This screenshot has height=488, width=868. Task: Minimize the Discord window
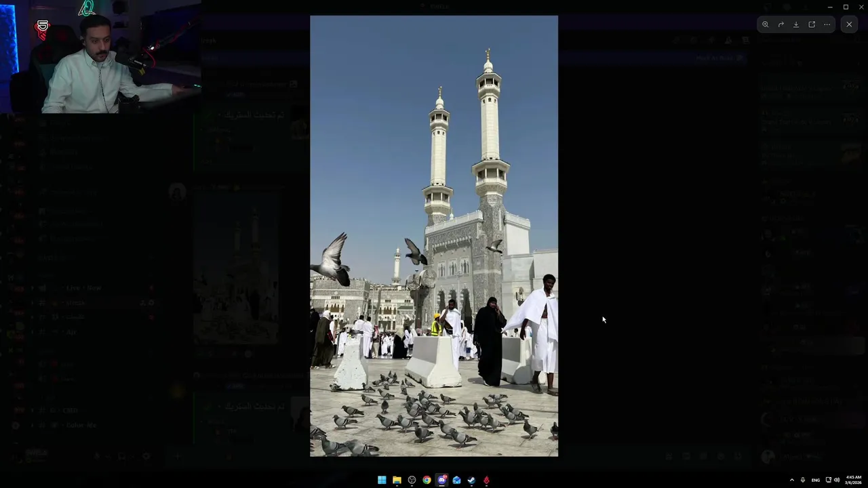tap(829, 7)
